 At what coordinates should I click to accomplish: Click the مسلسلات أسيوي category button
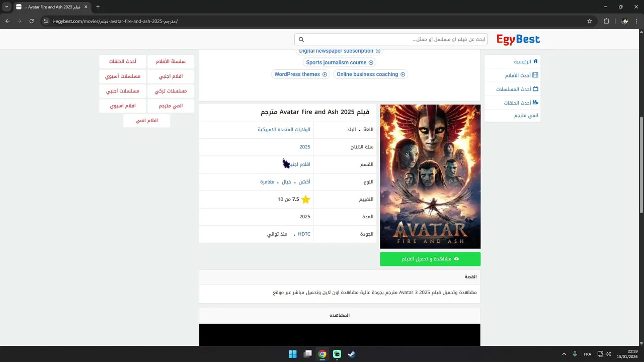coord(123,76)
